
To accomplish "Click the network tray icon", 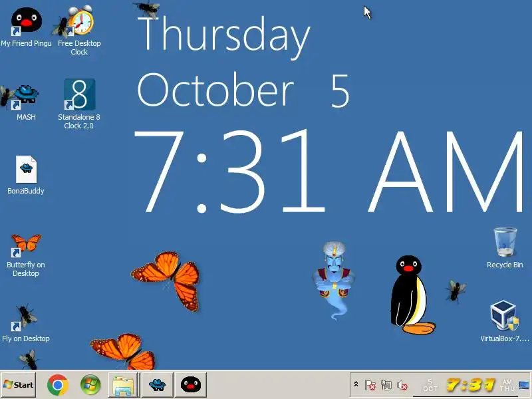I will pyautogui.click(x=386, y=385).
